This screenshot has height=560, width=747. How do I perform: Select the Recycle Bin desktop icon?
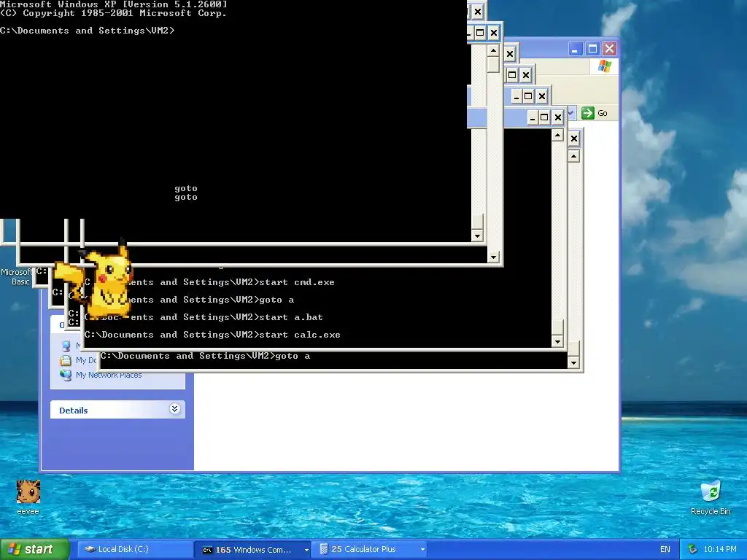711,497
